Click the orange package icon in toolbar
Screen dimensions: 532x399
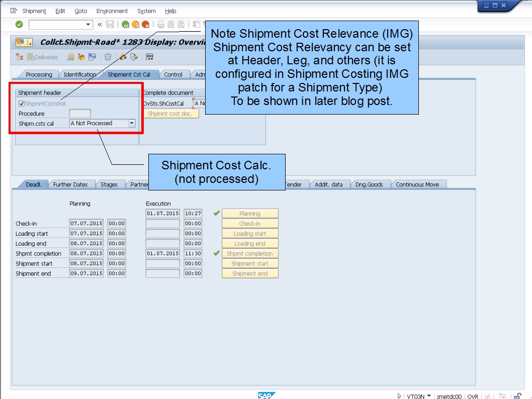click(81, 57)
